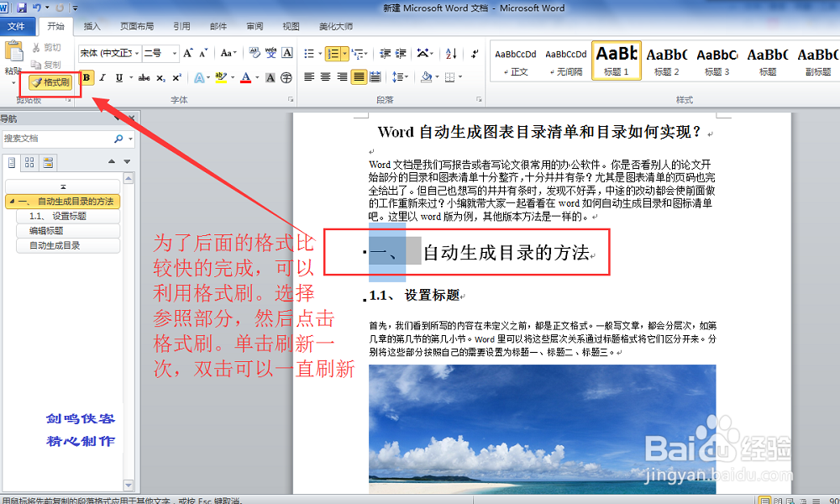Toggle Align Right

coord(342,77)
